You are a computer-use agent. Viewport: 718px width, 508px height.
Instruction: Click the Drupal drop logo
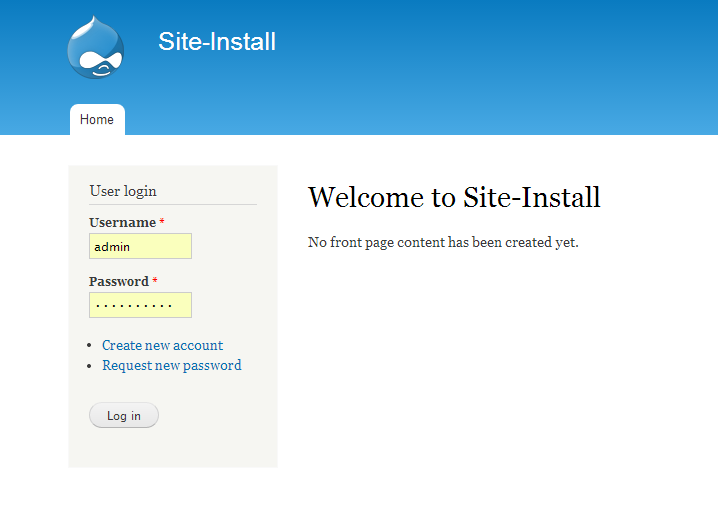96,47
